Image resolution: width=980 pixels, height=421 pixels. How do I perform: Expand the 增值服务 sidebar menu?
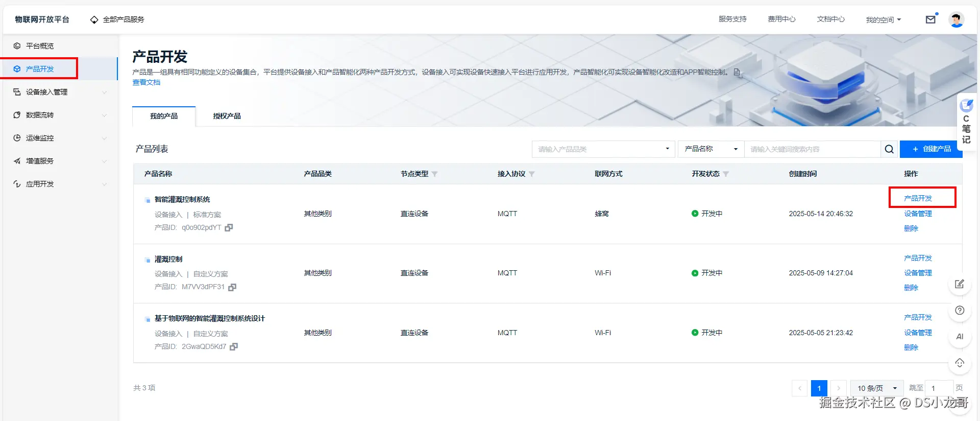click(60, 161)
